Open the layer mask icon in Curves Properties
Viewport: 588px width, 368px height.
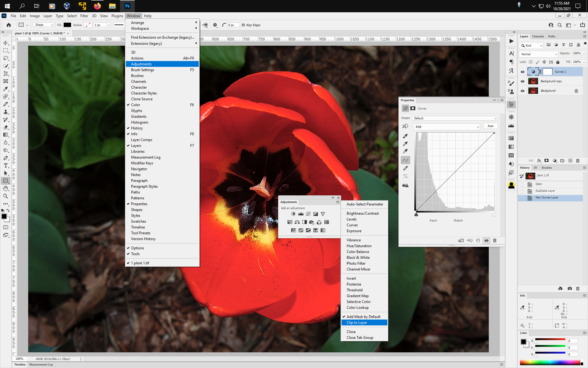[x=413, y=108]
